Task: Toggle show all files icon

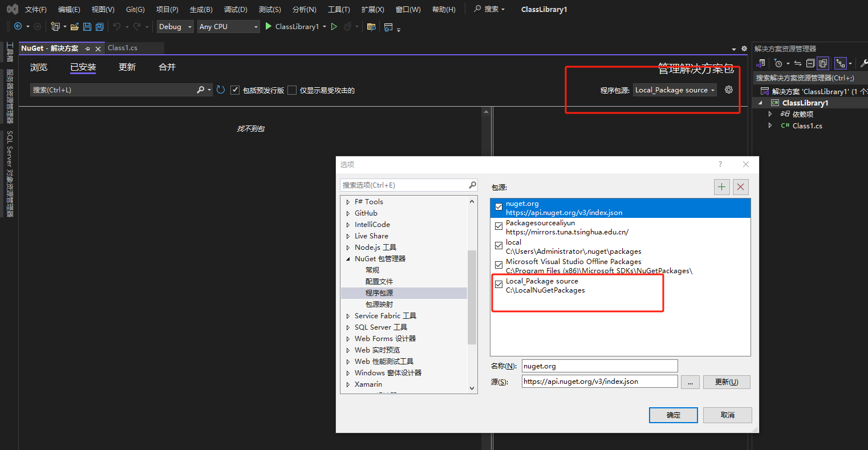Action: click(822, 63)
